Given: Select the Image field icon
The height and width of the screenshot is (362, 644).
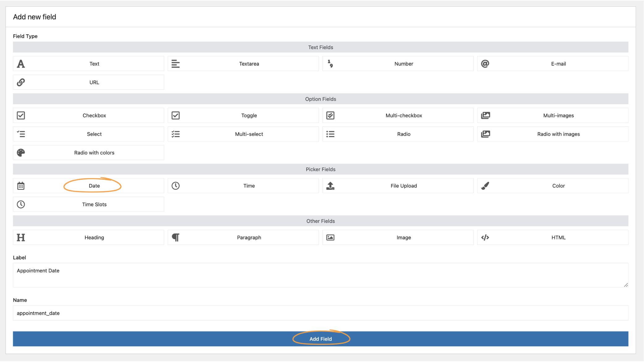Looking at the screenshot, I should [330, 237].
